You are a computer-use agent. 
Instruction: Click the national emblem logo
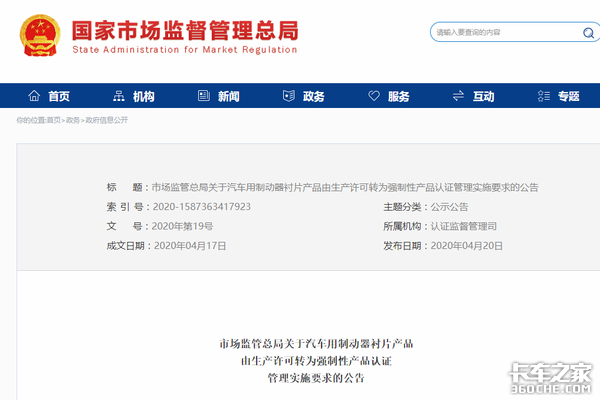pyautogui.click(x=40, y=36)
